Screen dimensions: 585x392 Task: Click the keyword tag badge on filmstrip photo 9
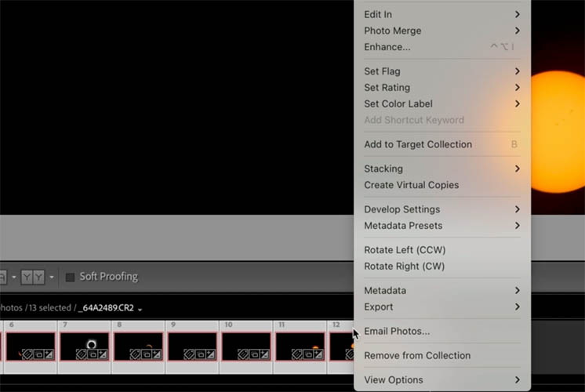coord(189,354)
